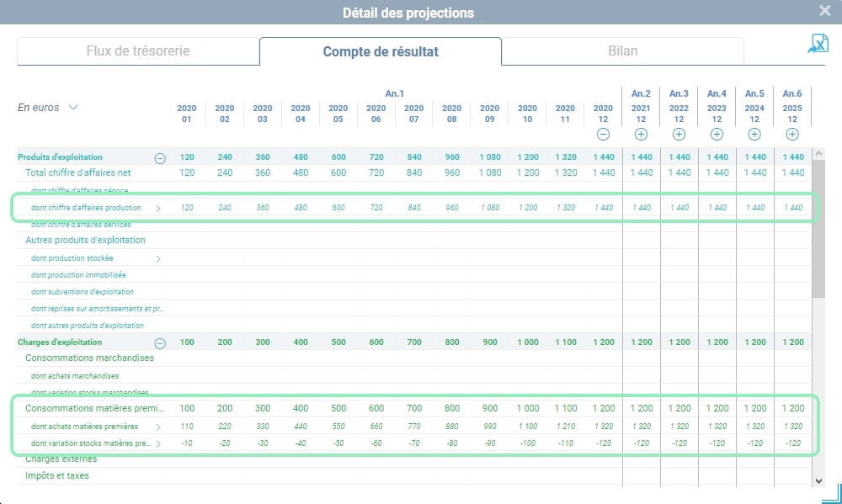Click achats matières premières value 110

[x=187, y=427]
